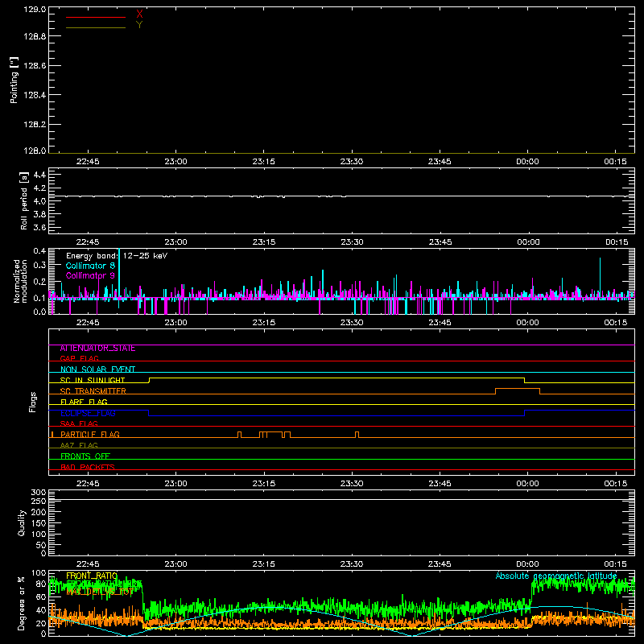Click the SAA_FLAG label
The height and width of the screenshot is (644, 644).
(x=79, y=423)
